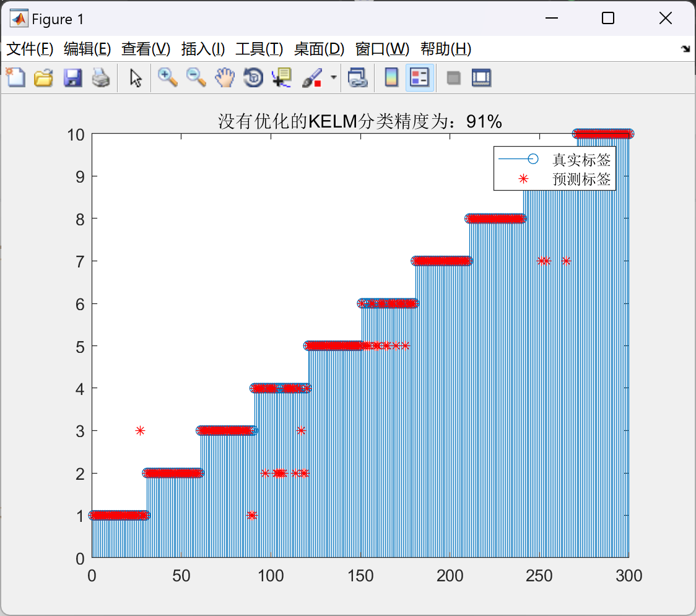Click the Link Plot icon
696x616 pixels.
[x=358, y=77]
